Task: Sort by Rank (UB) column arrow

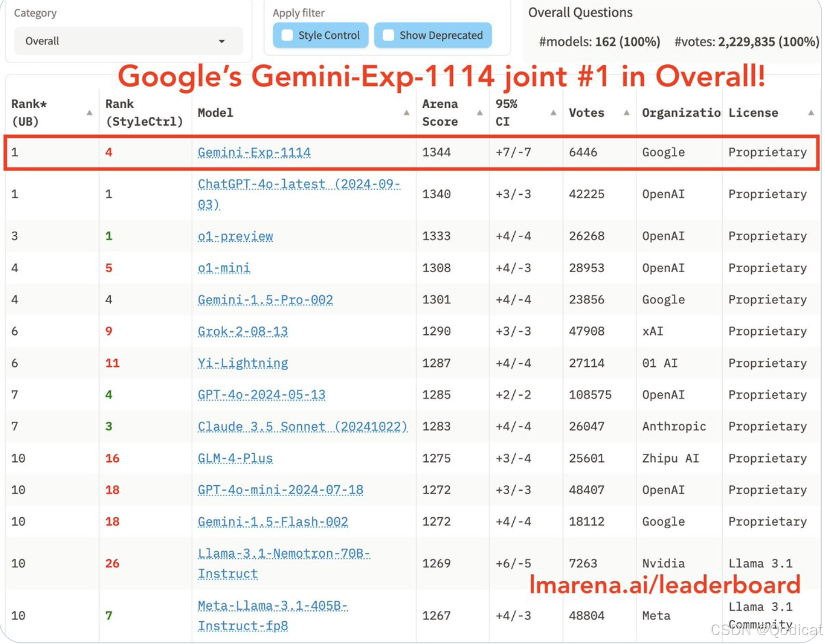Action: coord(89,113)
